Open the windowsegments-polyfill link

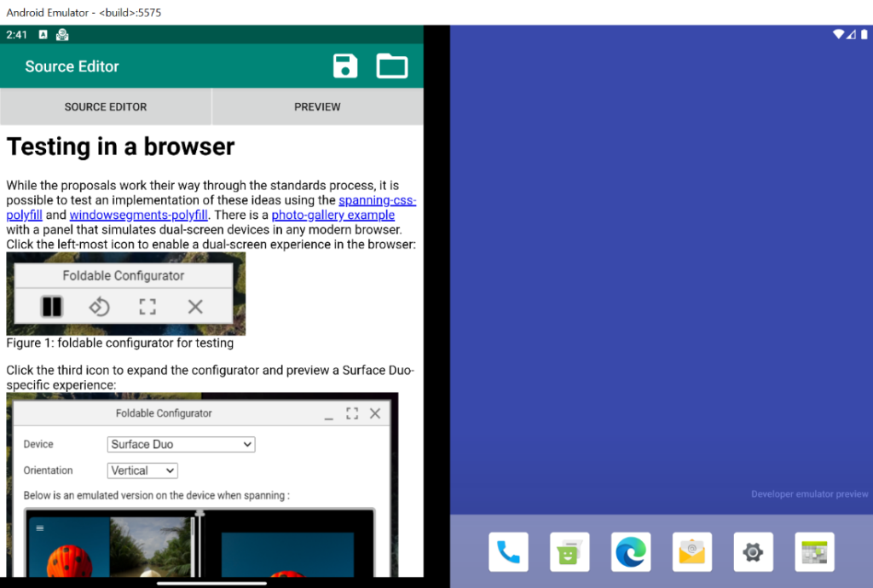pos(138,214)
